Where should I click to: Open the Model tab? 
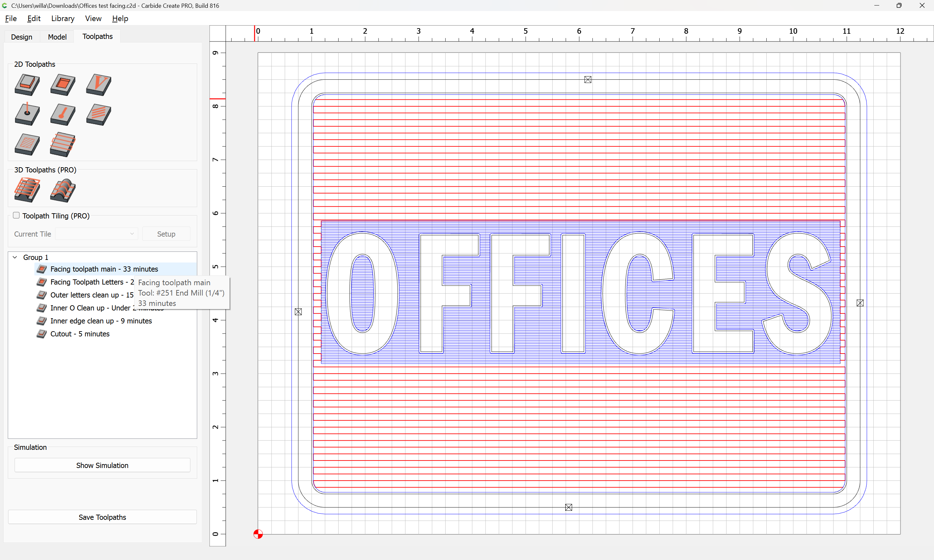pos(57,37)
